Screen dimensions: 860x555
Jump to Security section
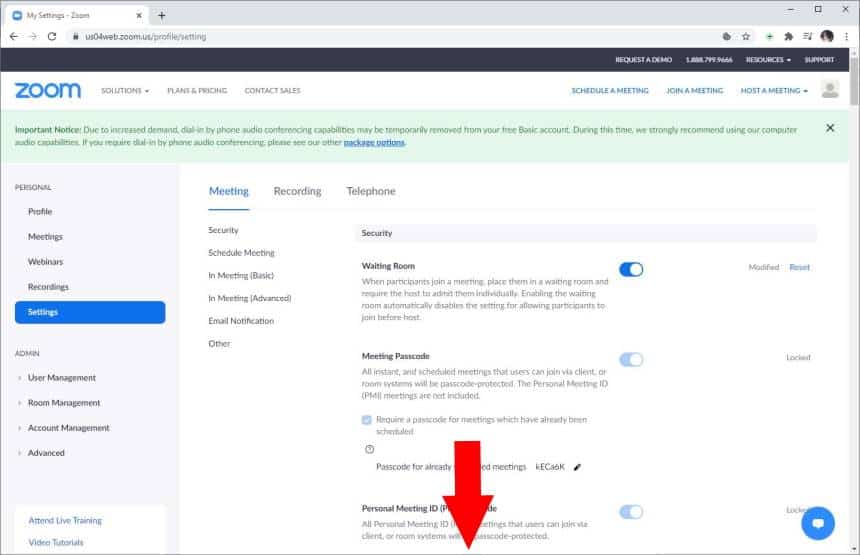click(x=223, y=230)
